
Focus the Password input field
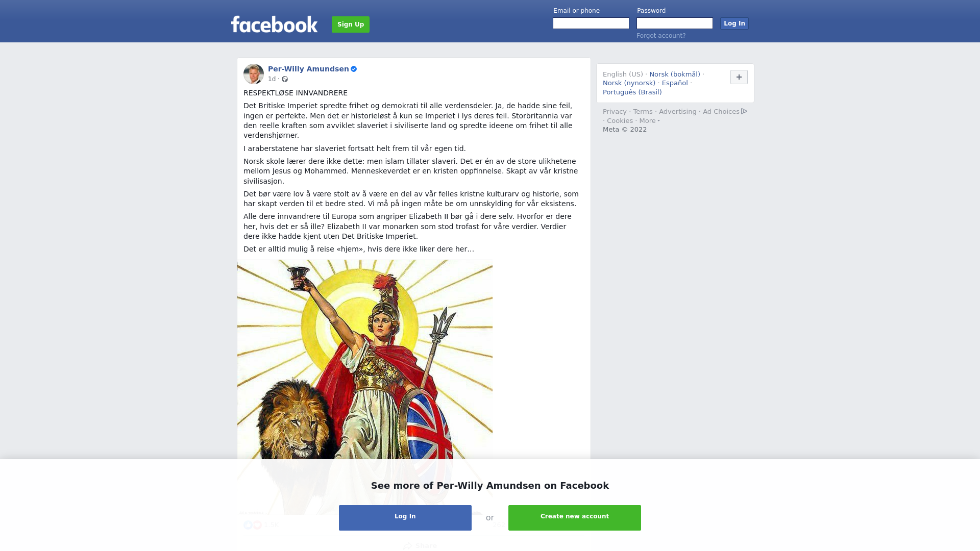pyautogui.click(x=675, y=23)
